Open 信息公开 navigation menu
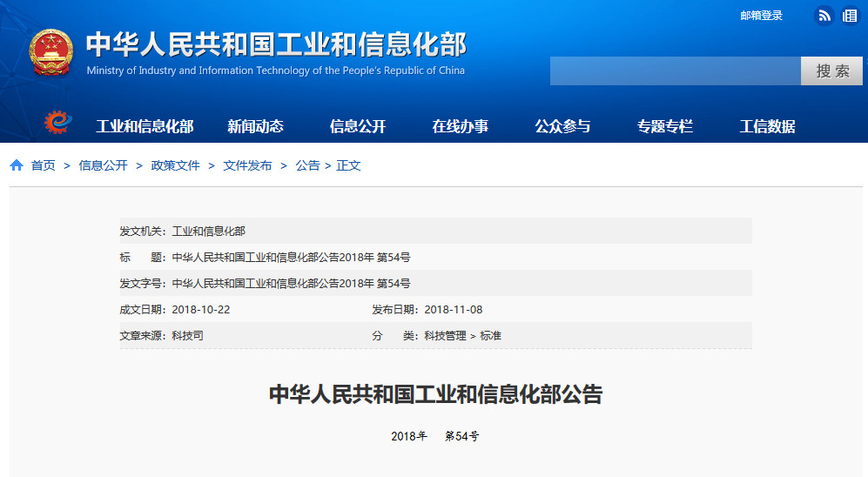 [x=358, y=126]
